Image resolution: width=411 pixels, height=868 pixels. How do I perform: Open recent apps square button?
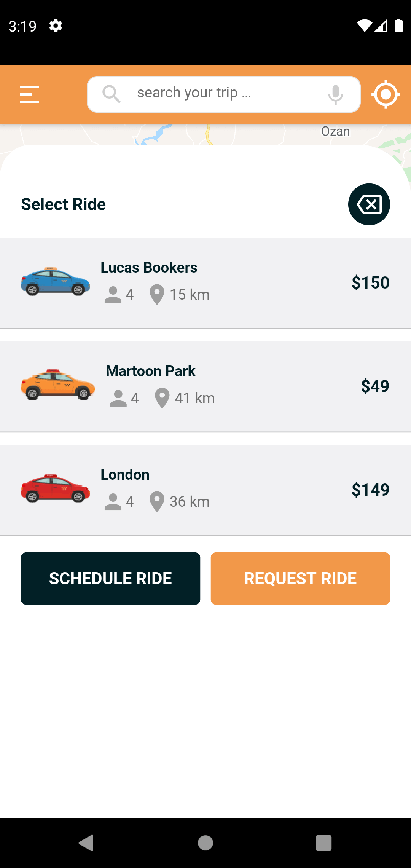(323, 843)
